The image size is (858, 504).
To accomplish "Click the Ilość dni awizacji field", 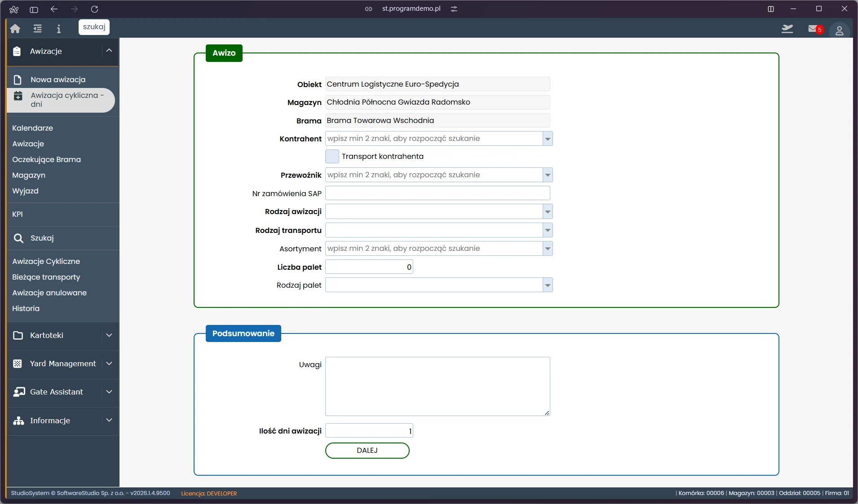I will click(x=369, y=431).
